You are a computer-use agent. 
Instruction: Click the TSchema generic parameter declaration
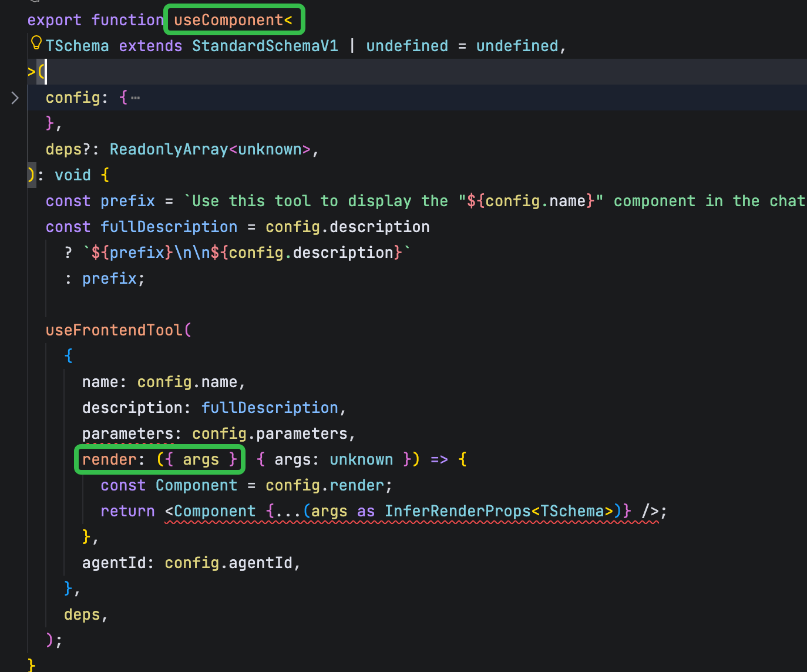(x=77, y=46)
